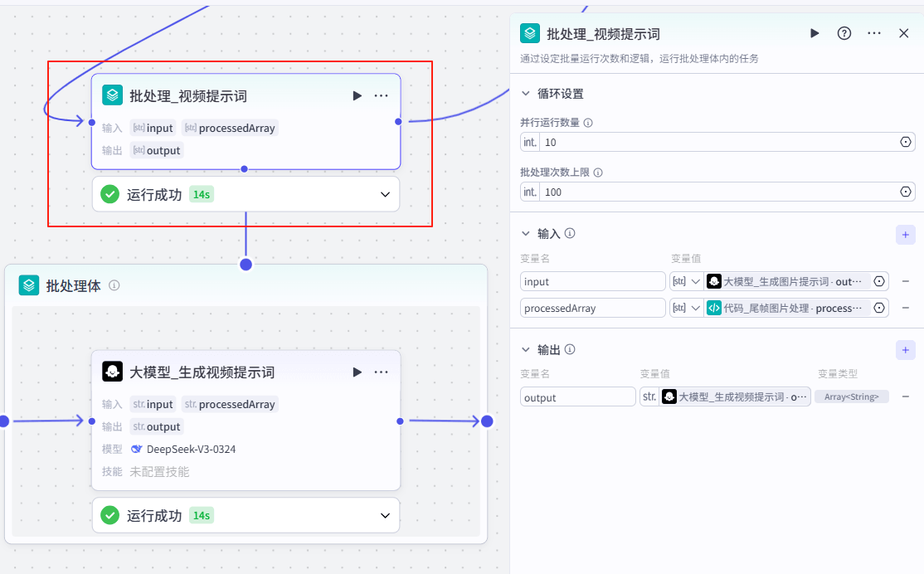Collapse the 输出 section in panel

pos(525,349)
